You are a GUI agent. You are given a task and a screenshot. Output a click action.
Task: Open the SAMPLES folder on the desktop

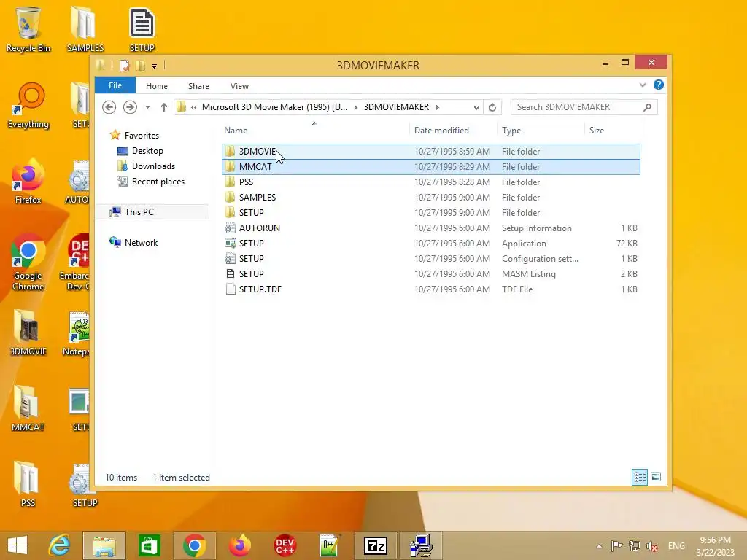click(85, 28)
